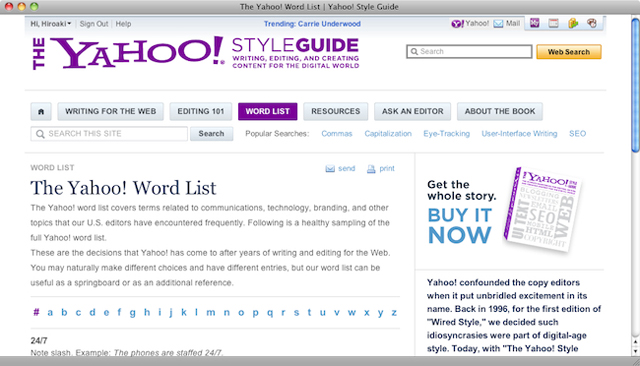Click the Buy It Now text
Image resolution: width=640 pixels, height=366 pixels.
[x=460, y=225]
